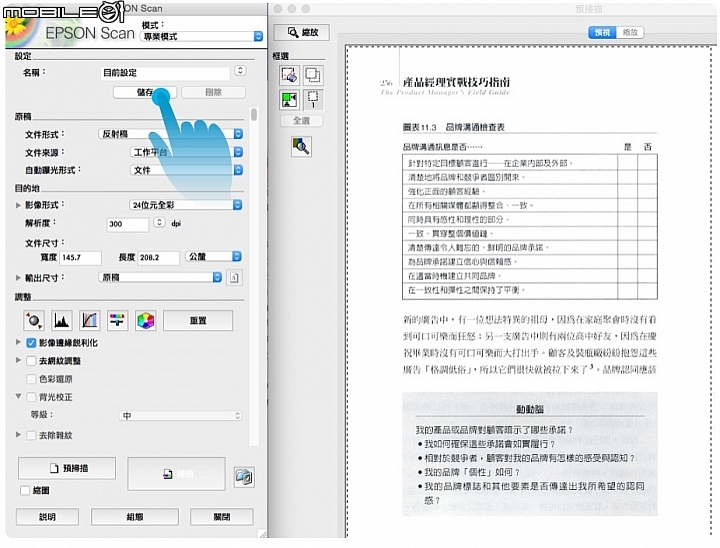Toggle the output size orientation icon
Viewport: 720px width, 548px height.
coord(234,277)
